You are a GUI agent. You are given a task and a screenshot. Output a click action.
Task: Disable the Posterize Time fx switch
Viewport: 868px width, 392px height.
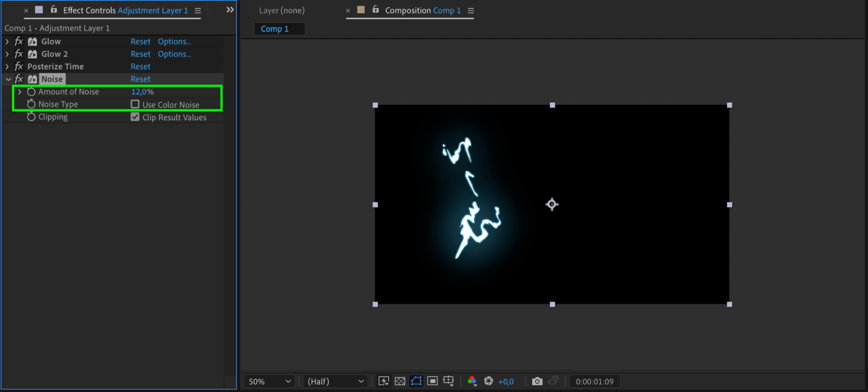point(19,66)
